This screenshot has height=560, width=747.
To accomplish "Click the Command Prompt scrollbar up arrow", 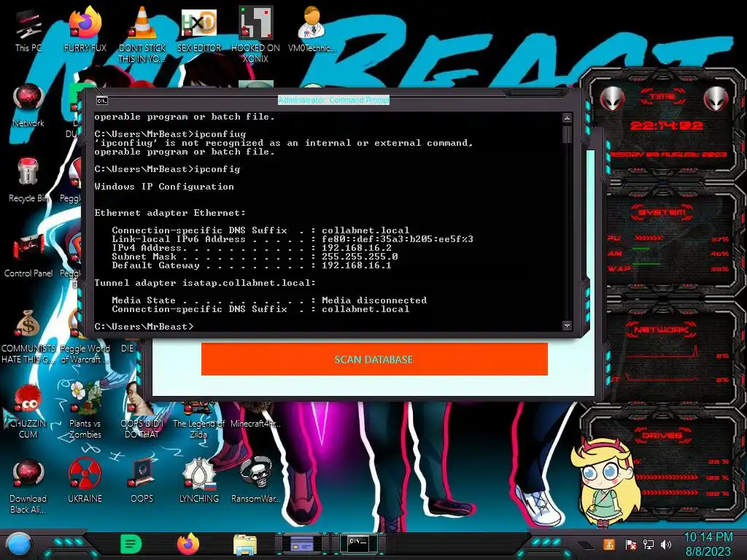I will tap(567, 118).
